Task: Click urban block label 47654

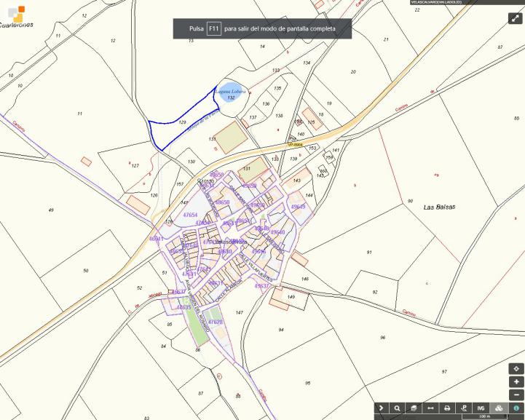Action: click(190, 215)
